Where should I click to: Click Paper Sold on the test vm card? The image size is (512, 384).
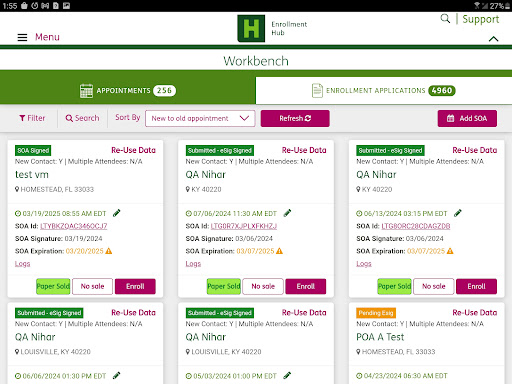(x=53, y=286)
